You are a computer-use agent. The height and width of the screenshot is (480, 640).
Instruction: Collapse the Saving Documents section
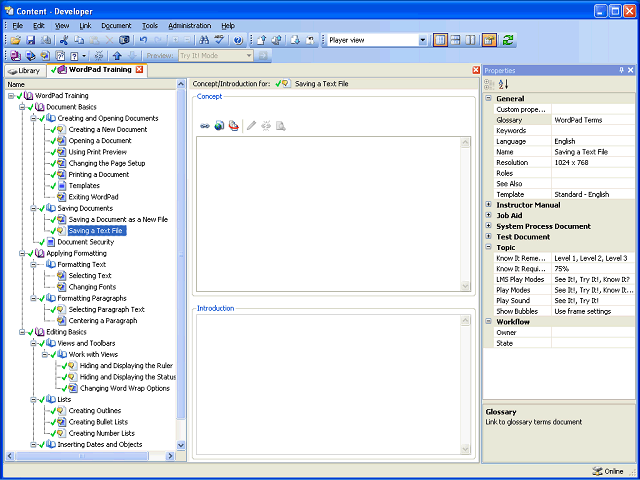coord(33,209)
